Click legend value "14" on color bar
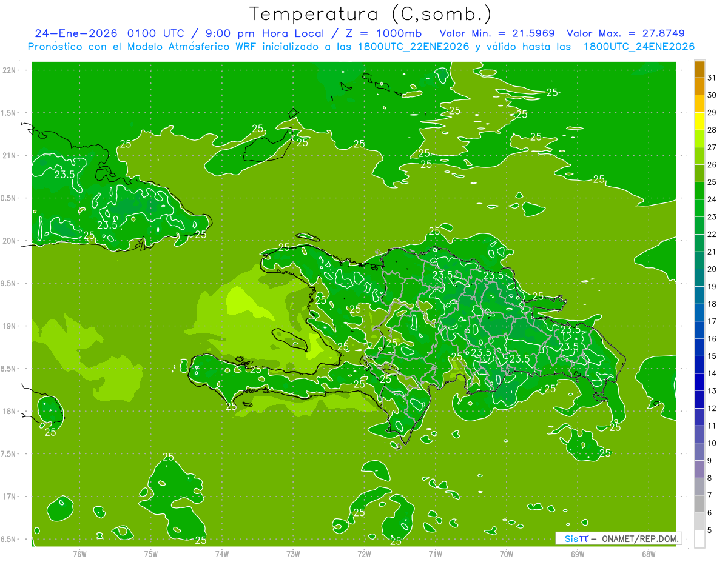This screenshot has width=728, height=562. [712, 373]
